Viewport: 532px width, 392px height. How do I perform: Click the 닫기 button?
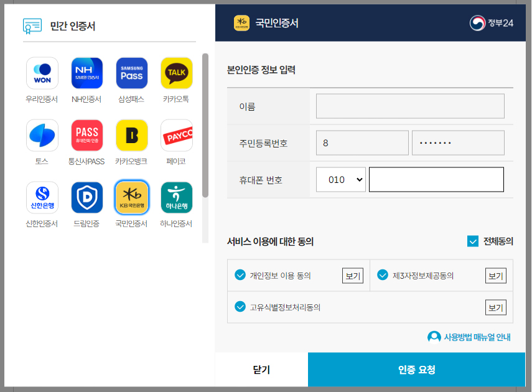coord(261,369)
